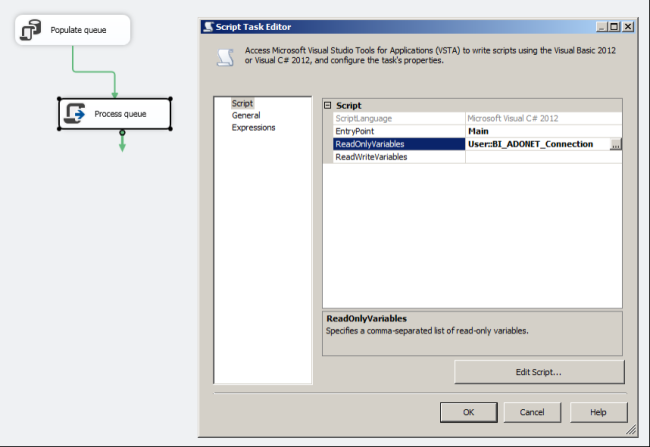The height and width of the screenshot is (447, 650).
Task: Select the Populate queue task label
Action: point(78,30)
